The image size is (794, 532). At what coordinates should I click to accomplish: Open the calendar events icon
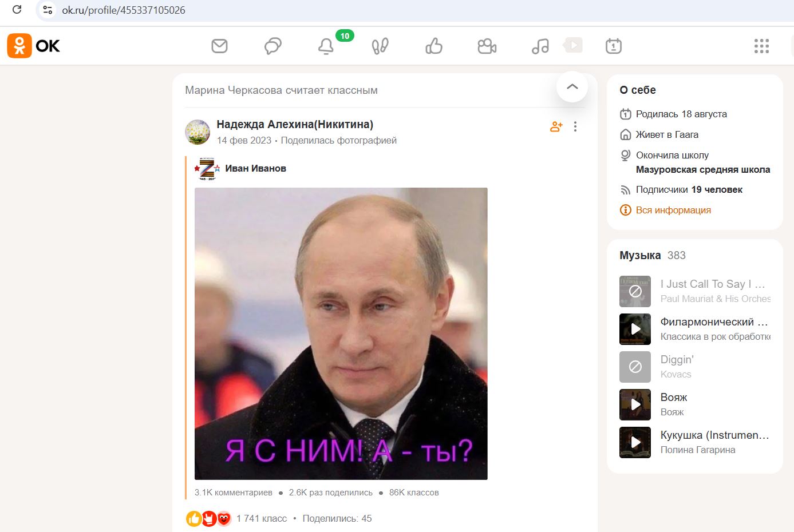click(614, 46)
